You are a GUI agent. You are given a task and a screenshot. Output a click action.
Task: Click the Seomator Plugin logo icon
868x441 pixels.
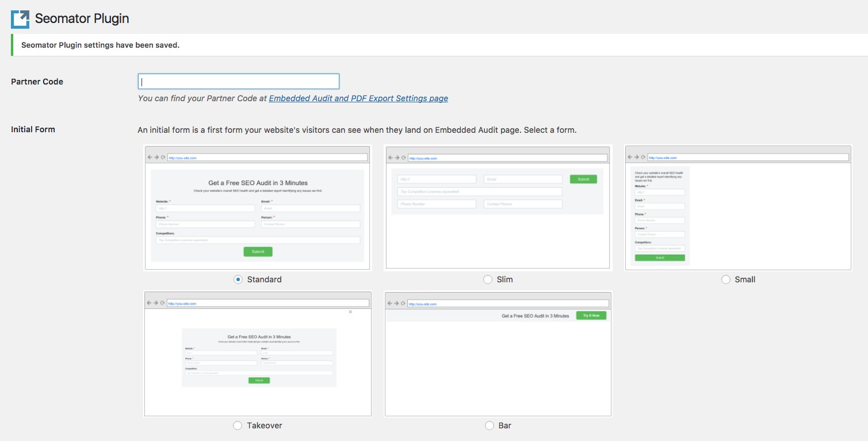[x=20, y=19]
